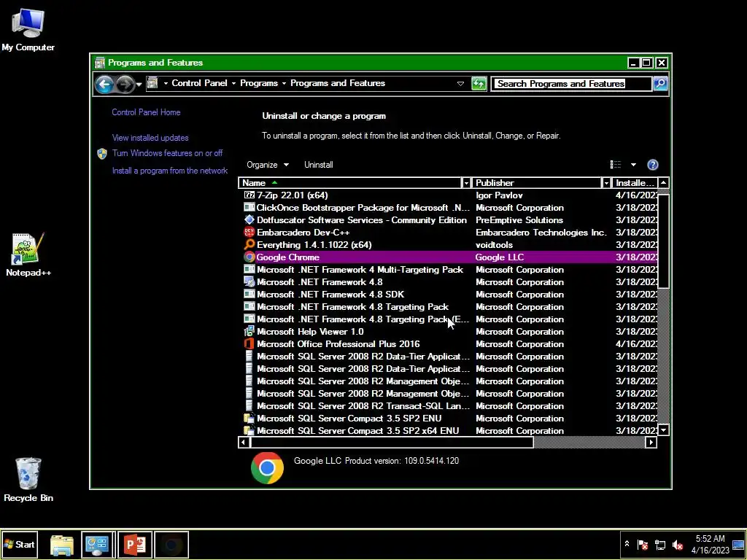Open Help with the question mark icon
The width and height of the screenshot is (747, 560).
653,165
